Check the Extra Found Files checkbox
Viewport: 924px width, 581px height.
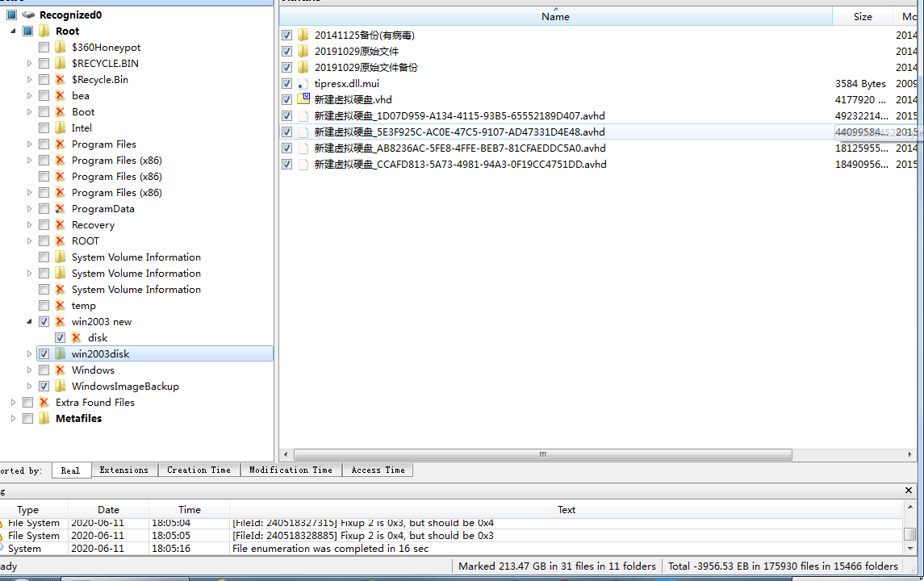point(27,403)
